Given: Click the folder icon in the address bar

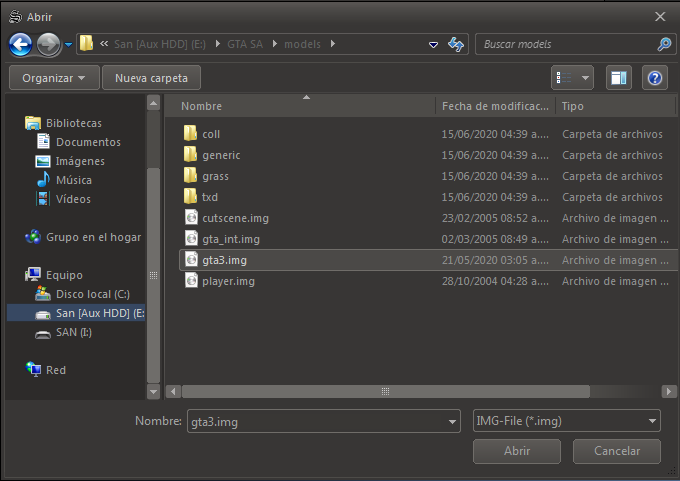Looking at the screenshot, I should [87, 43].
